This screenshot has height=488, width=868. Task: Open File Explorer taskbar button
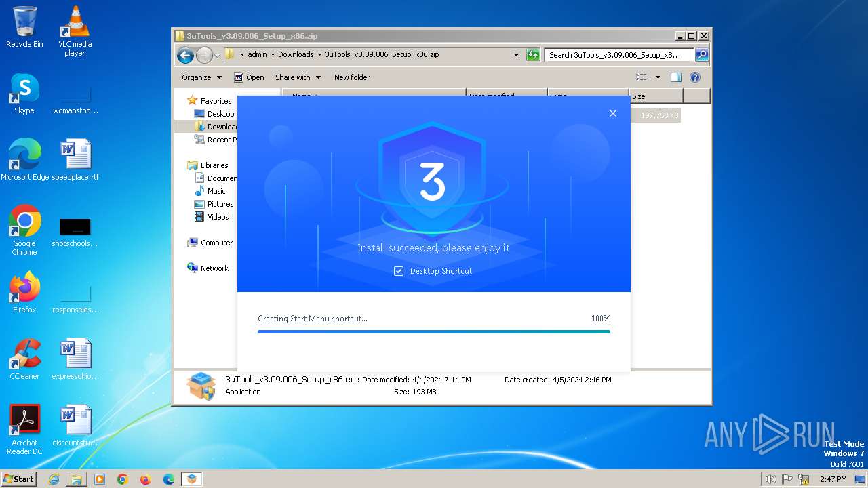pos(77,479)
